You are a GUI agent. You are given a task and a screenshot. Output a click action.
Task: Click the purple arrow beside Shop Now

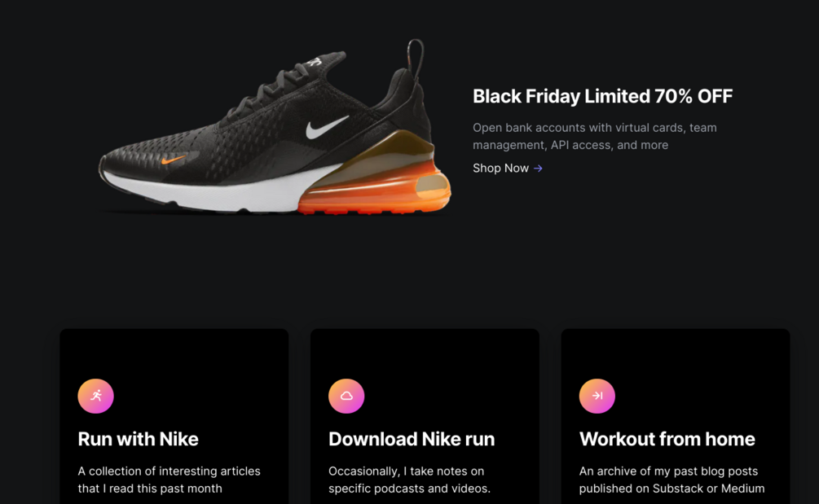point(538,169)
